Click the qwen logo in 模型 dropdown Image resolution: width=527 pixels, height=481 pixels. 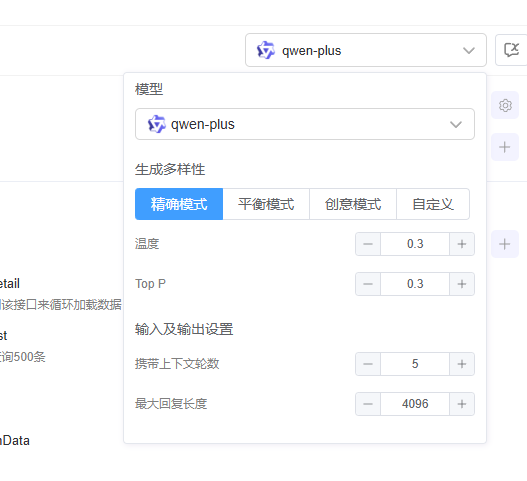[157, 124]
